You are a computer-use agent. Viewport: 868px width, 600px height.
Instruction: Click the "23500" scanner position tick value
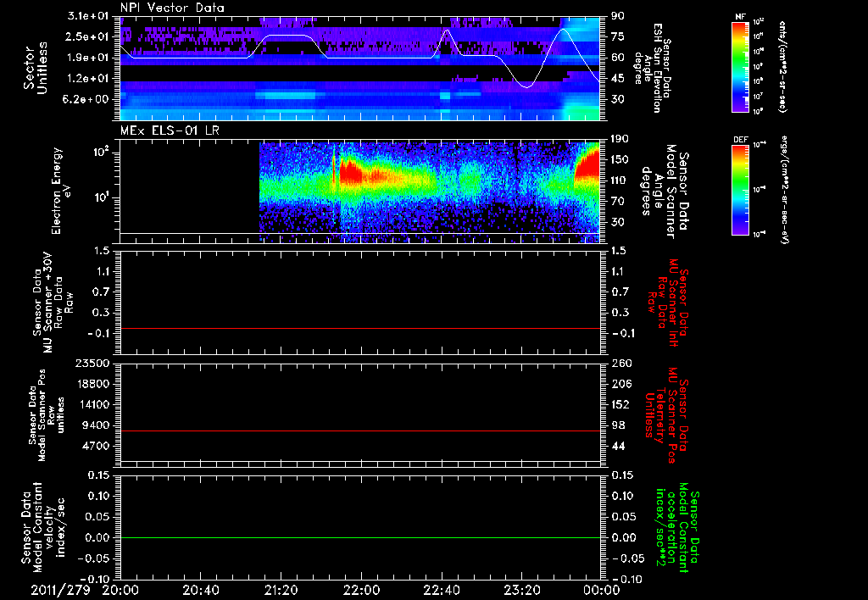(92, 364)
